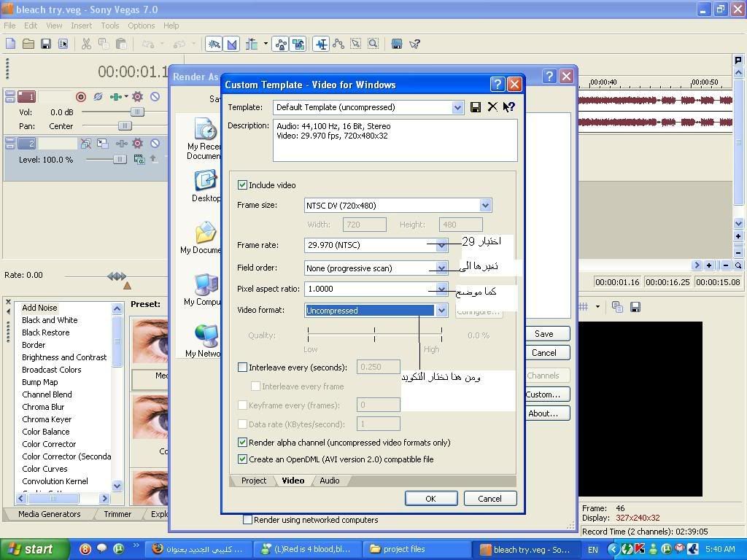Open Track FX on video track 2
This screenshot has height=560, width=747.
pyautogui.click(x=137, y=144)
